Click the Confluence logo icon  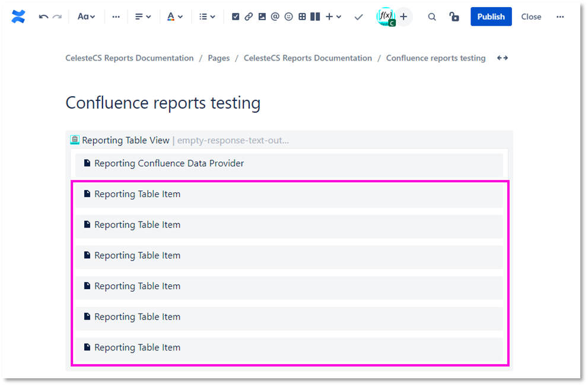(18, 17)
